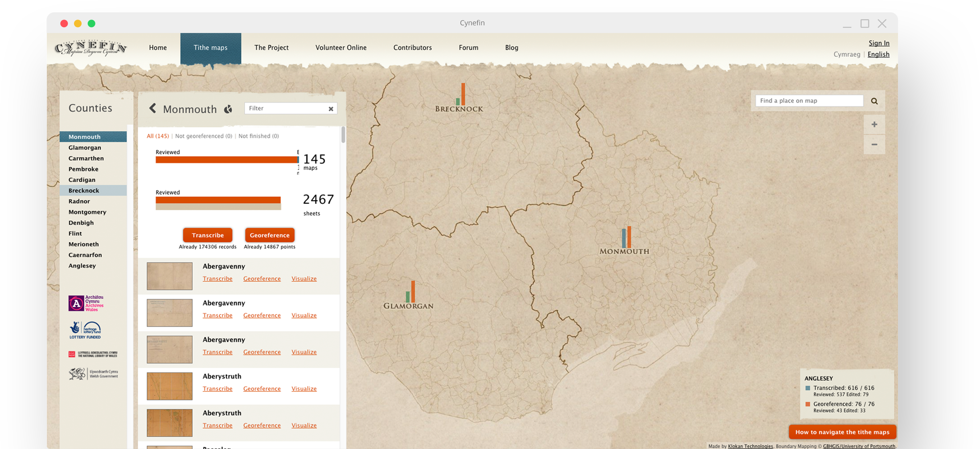Click the National Library of Wales logo

[93, 354]
